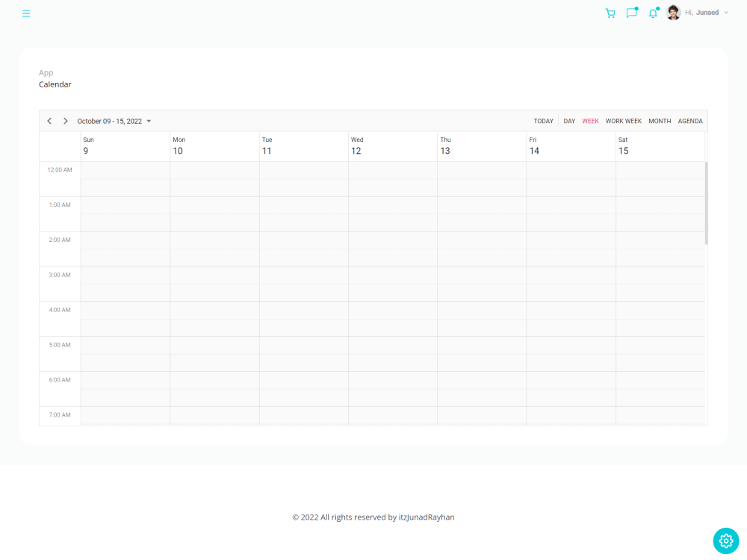Select Wednesday the 12th column header

(x=392, y=146)
